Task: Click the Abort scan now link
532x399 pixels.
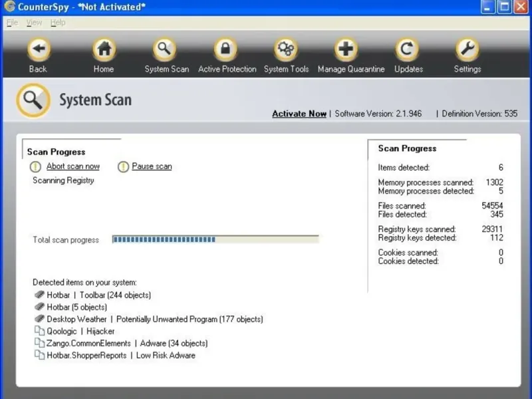Action: (x=73, y=166)
